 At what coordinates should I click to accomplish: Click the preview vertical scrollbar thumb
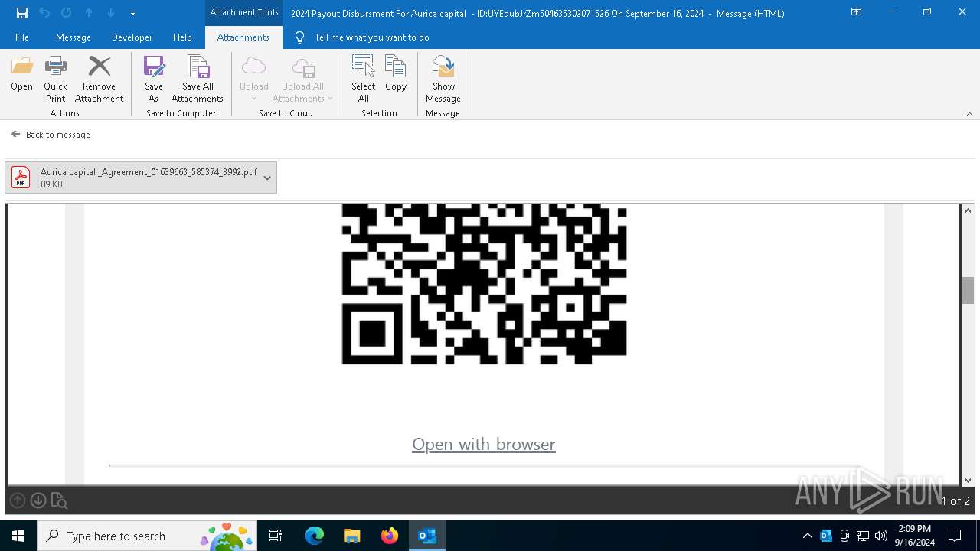(x=968, y=290)
